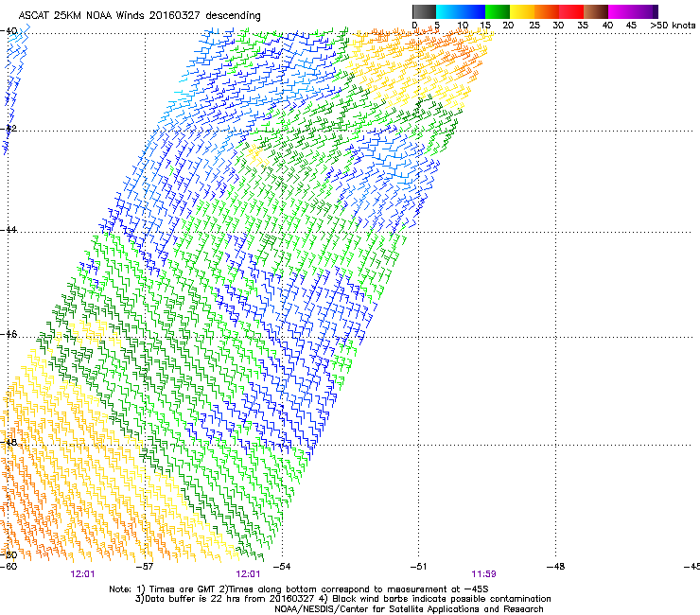Click the -48 longitude axis label

555,567
